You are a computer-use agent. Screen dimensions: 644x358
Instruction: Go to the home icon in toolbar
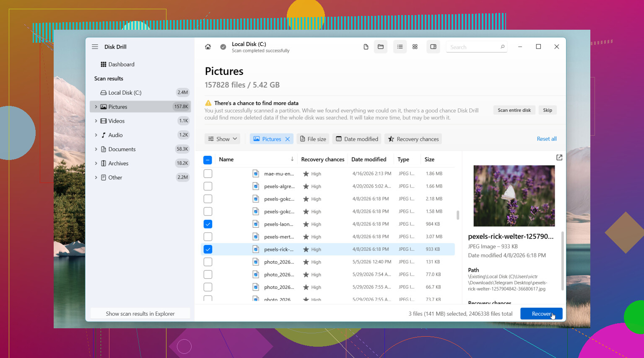(x=208, y=47)
